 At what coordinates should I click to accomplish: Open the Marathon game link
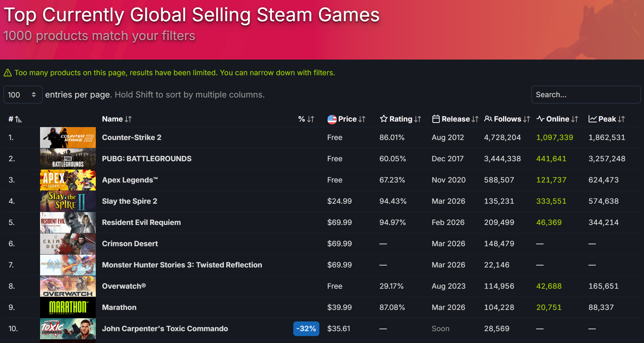[119, 307]
